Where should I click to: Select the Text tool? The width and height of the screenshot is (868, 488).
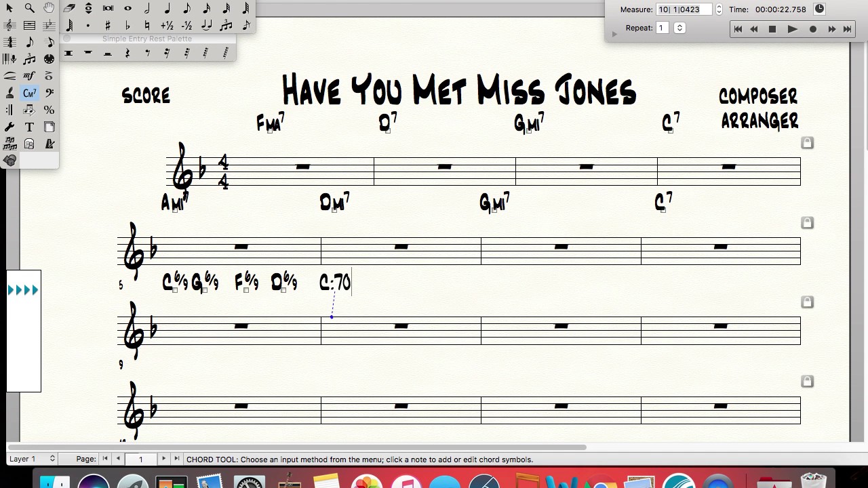pos(29,127)
